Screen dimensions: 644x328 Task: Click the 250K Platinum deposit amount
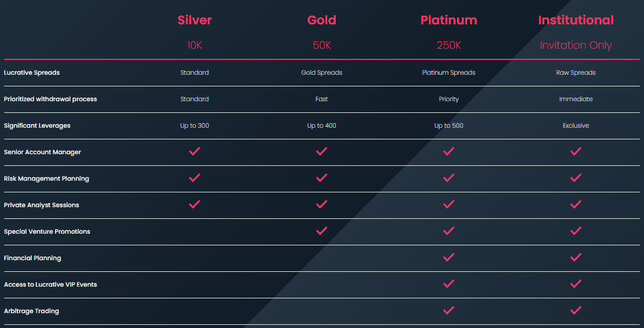(x=449, y=46)
